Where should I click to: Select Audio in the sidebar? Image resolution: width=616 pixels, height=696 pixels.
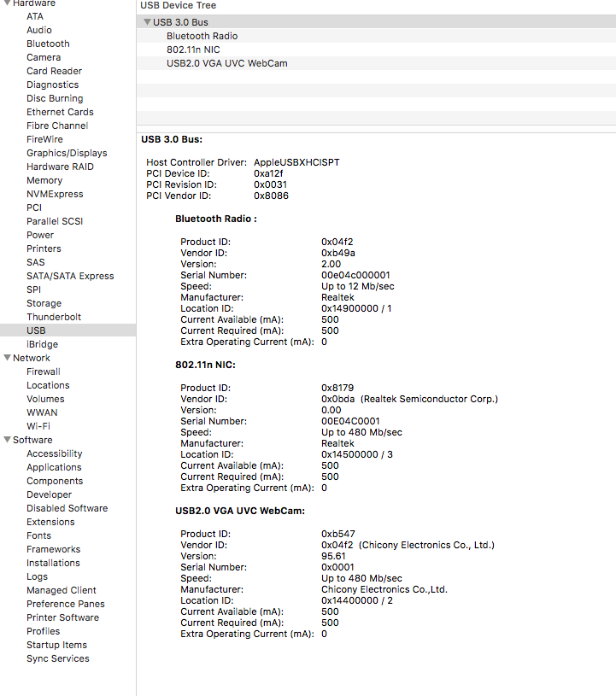pyautogui.click(x=39, y=30)
